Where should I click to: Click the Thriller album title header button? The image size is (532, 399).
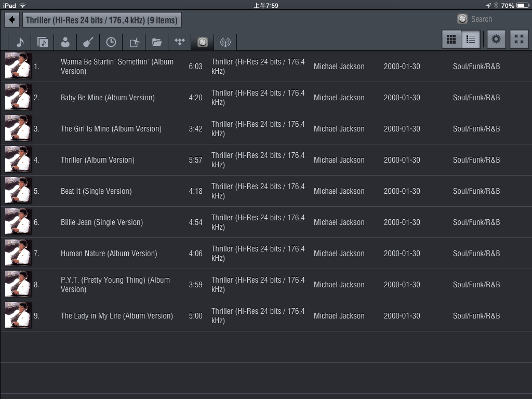click(102, 20)
